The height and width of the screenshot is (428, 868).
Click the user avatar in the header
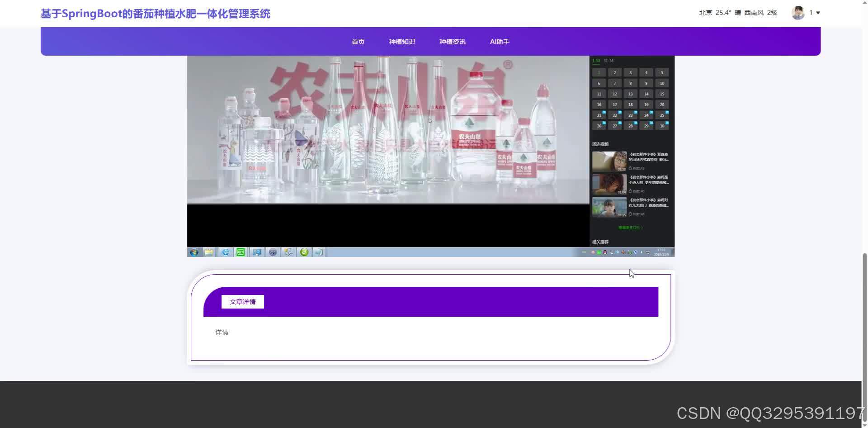(x=798, y=13)
